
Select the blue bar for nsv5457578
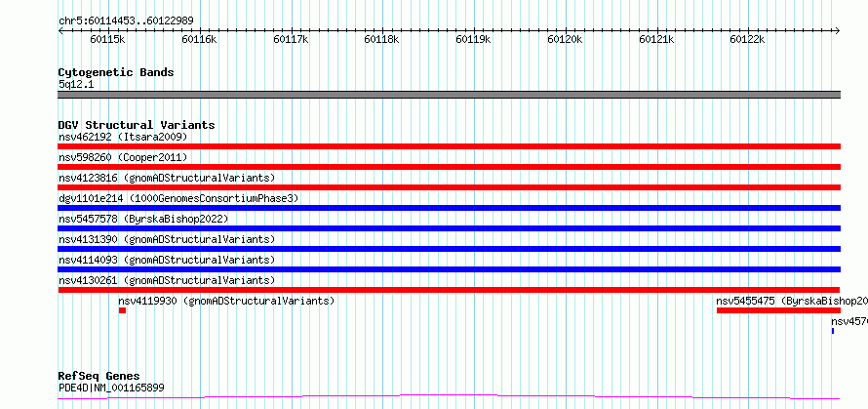[x=449, y=228]
